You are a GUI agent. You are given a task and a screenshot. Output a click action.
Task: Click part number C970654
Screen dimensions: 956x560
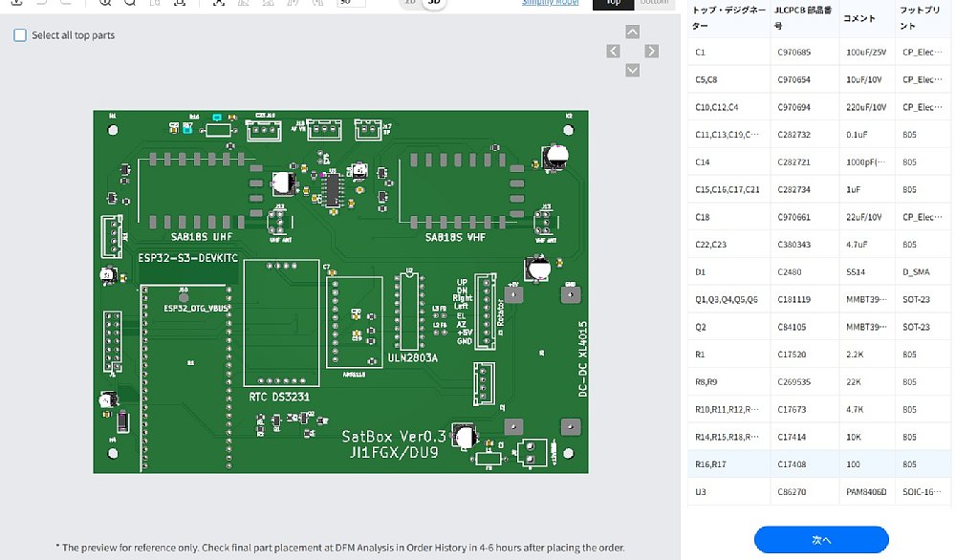pyautogui.click(x=793, y=80)
